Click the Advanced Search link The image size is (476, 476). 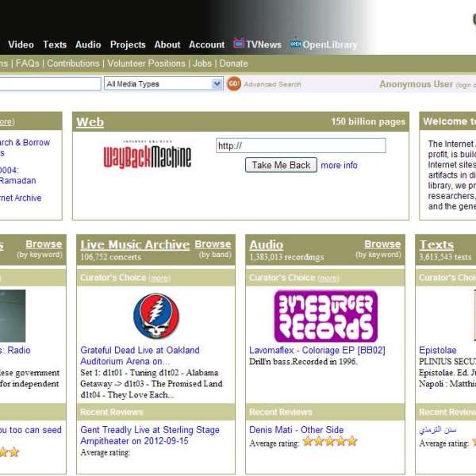point(272,84)
